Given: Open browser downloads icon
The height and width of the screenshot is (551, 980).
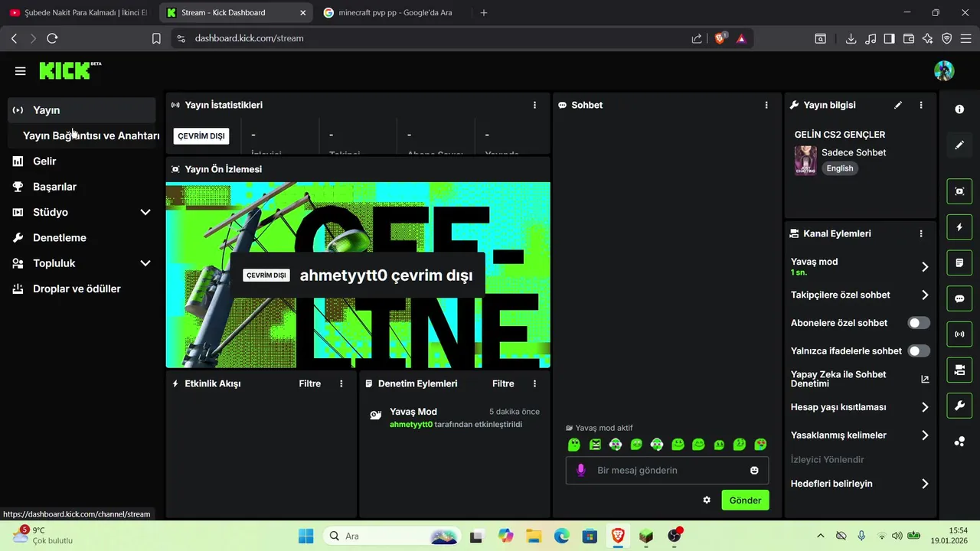Looking at the screenshot, I should click(851, 38).
